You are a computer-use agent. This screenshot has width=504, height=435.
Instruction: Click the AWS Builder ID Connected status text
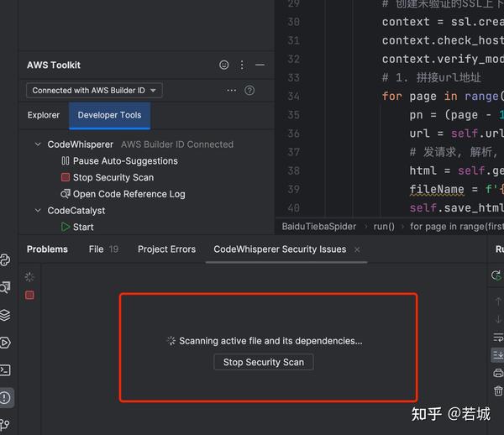tap(177, 144)
